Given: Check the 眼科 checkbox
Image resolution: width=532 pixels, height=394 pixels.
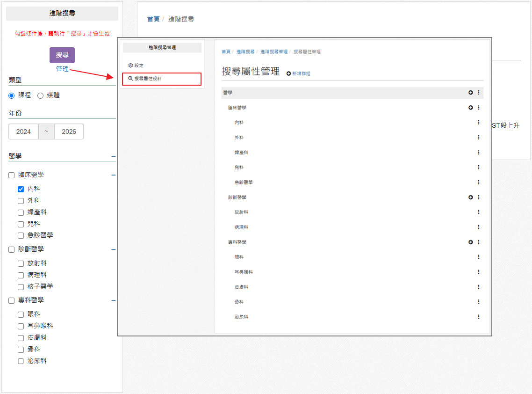Looking at the screenshot, I should pos(21,314).
